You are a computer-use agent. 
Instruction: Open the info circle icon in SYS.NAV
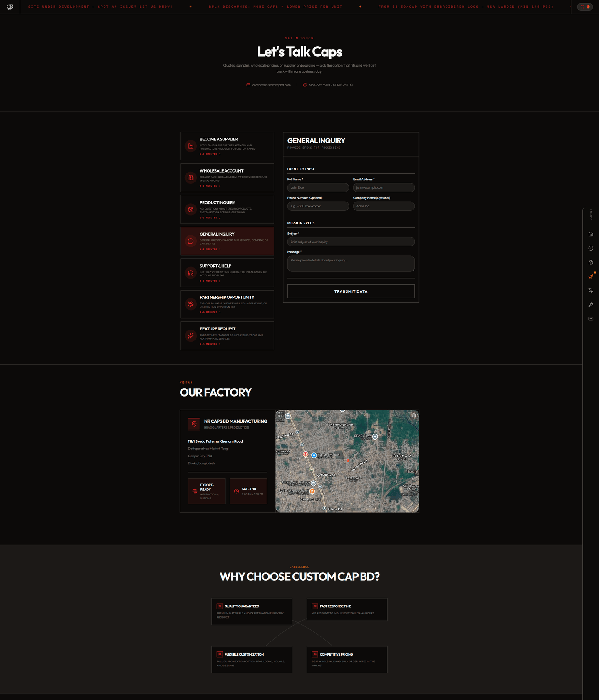[x=591, y=248]
